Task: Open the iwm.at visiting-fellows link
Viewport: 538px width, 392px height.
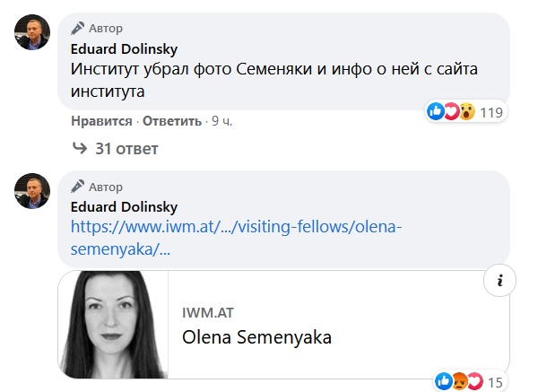Action: (236, 238)
